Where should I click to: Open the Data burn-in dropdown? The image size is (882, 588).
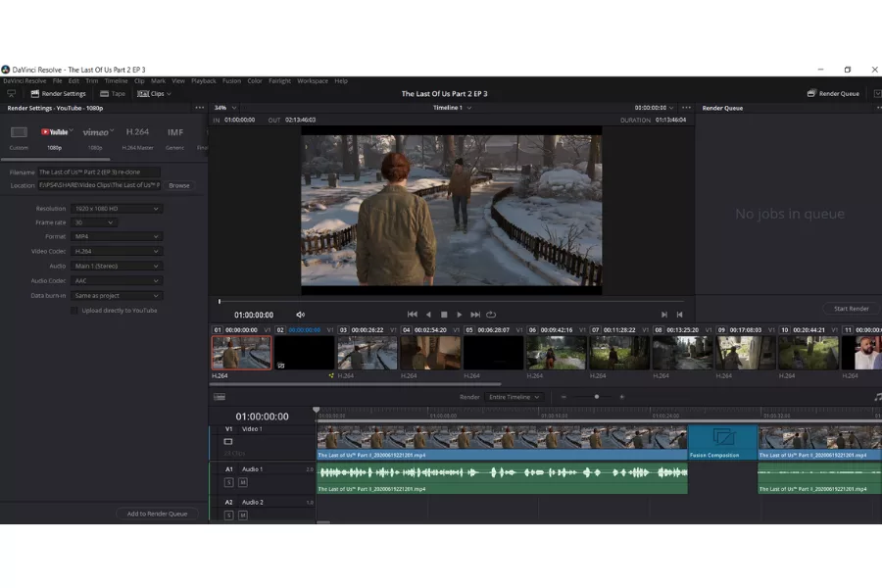[x=117, y=295]
